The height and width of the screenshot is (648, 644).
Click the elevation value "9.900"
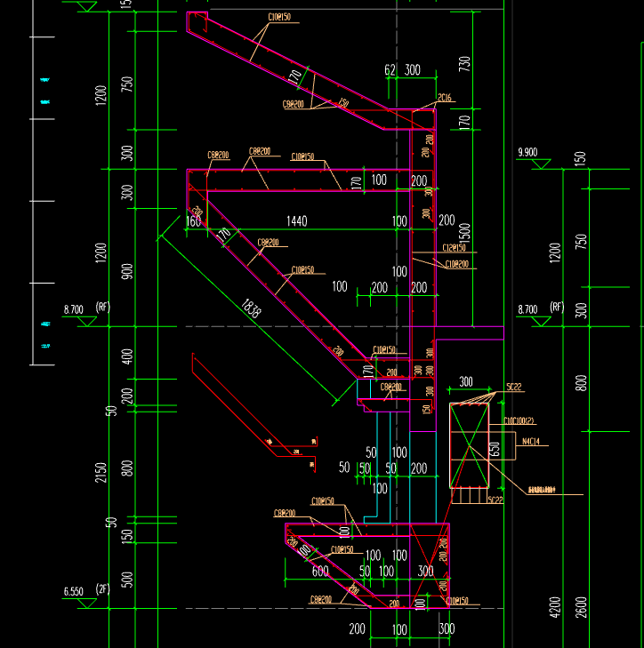click(x=527, y=152)
